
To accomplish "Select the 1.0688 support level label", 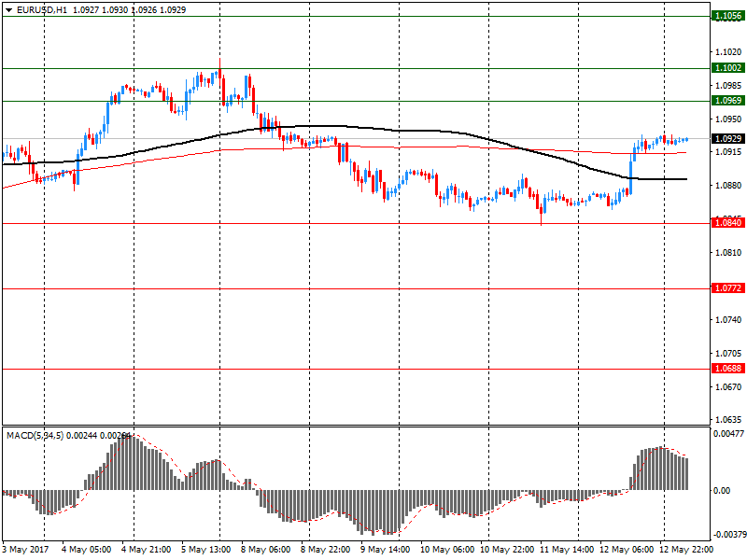I will point(728,369).
